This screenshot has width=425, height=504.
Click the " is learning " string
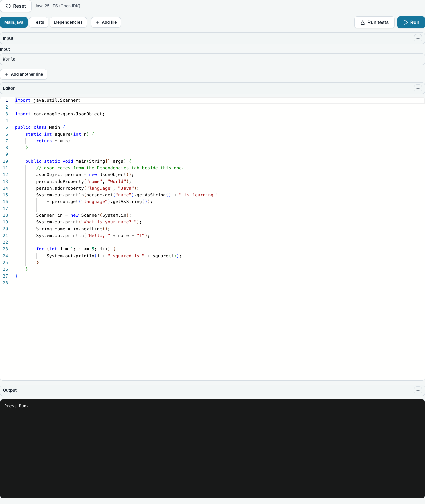coord(199,195)
